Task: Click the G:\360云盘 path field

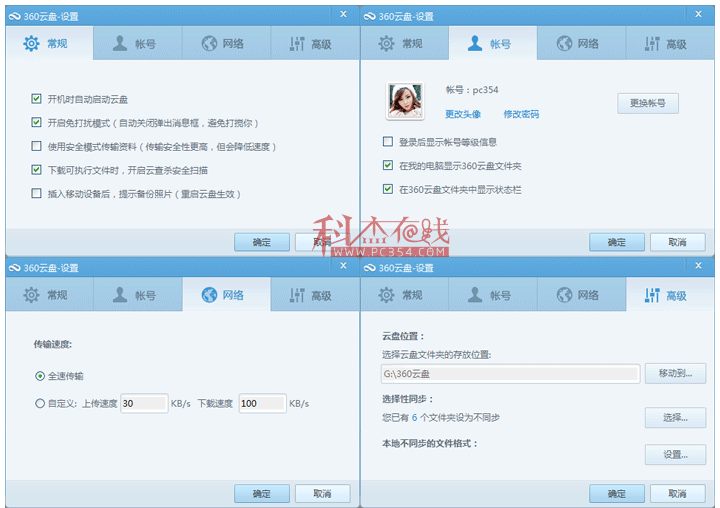Action: pos(510,374)
